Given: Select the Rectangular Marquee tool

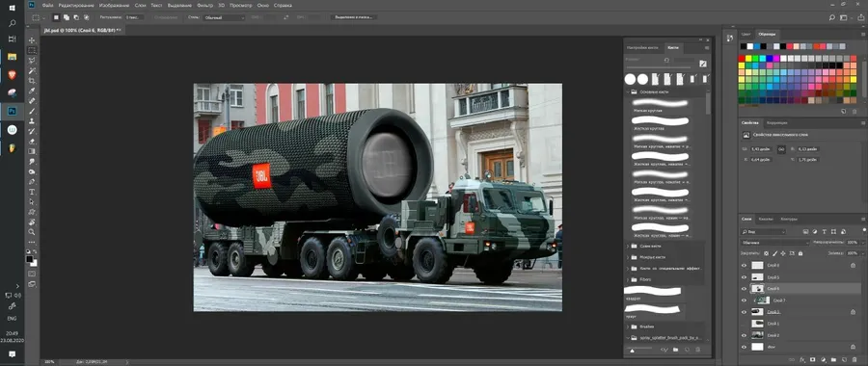Looking at the screenshot, I should 32,50.
